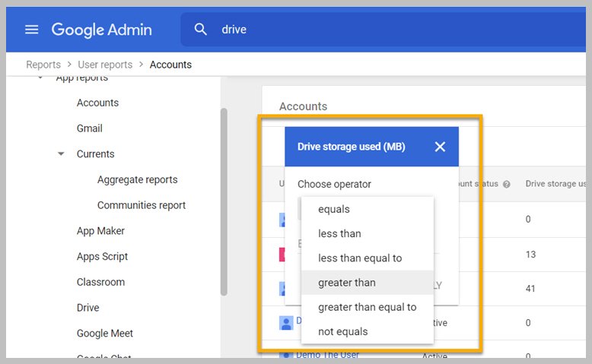This screenshot has width=592, height=364.
Task: Select greater than equal to operator
Action: pyautogui.click(x=368, y=307)
